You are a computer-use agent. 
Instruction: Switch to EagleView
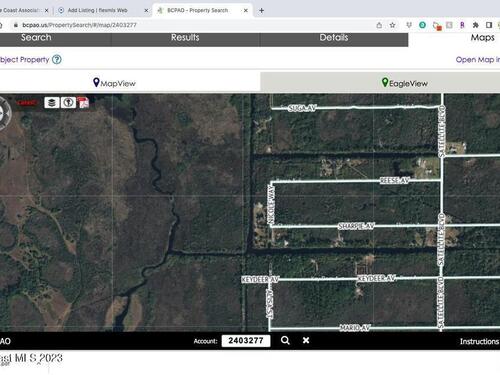(404, 83)
